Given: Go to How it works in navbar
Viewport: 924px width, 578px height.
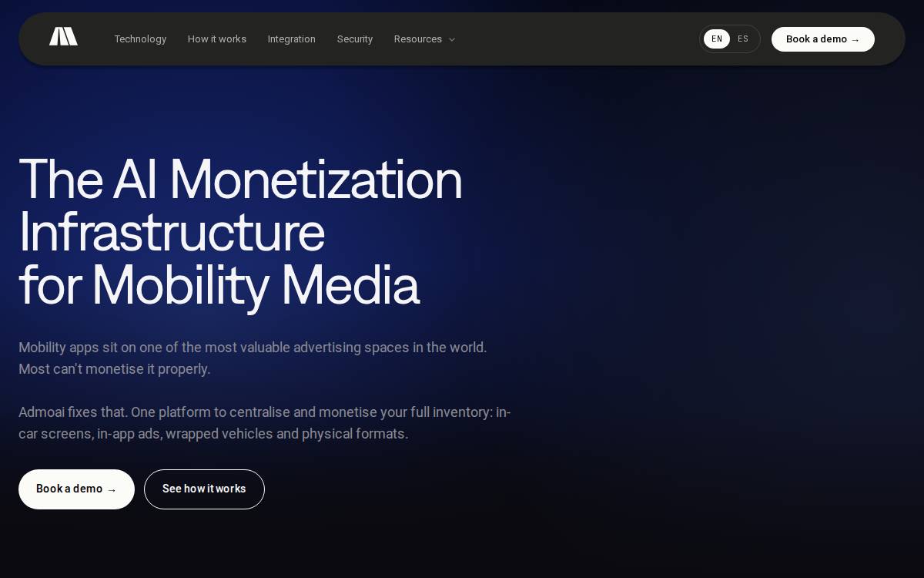Looking at the screenshot, I should tap(217, 39).
